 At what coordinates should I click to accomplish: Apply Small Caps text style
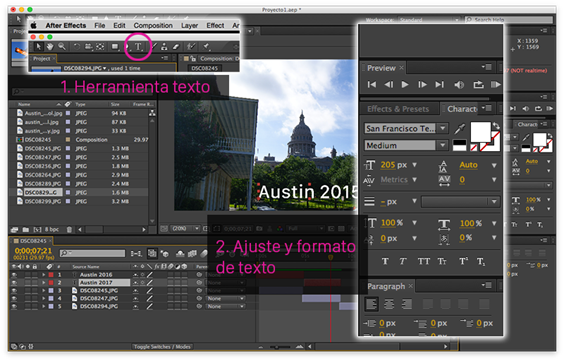(x=442, y=261)
